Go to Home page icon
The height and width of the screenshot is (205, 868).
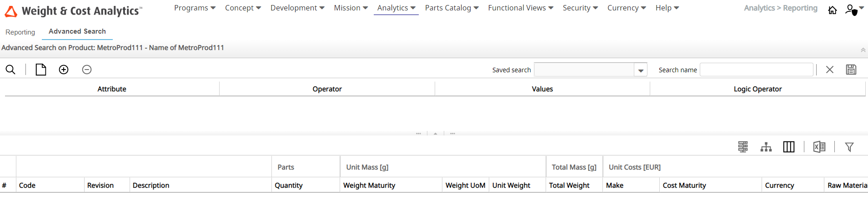coord(832,10)
